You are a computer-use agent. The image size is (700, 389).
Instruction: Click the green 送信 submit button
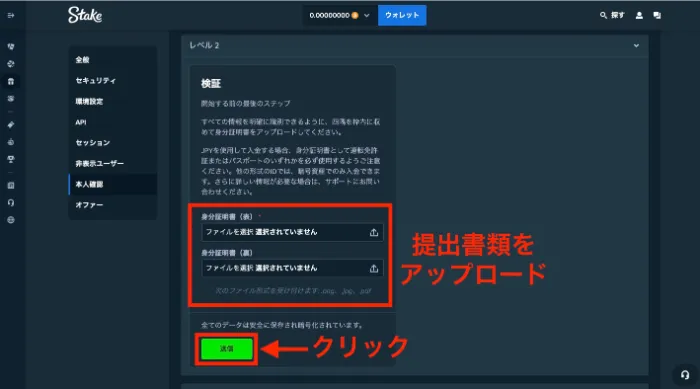227,349
